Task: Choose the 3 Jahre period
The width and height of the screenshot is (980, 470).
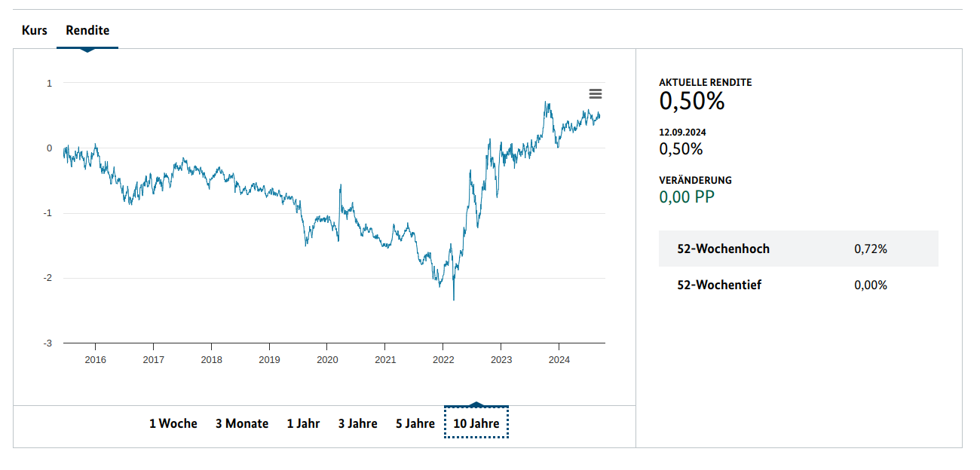Action: pyautogui.click(x=357, y=423)
